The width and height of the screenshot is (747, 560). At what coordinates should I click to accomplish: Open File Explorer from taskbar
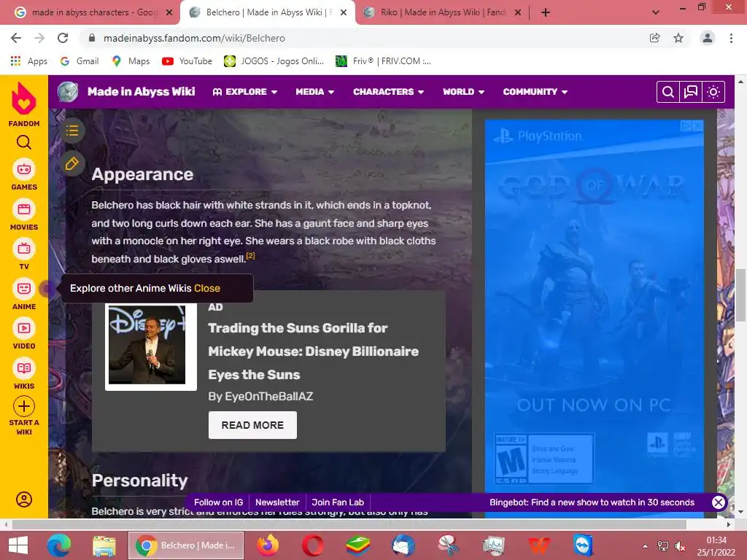(x=104, y=545)
